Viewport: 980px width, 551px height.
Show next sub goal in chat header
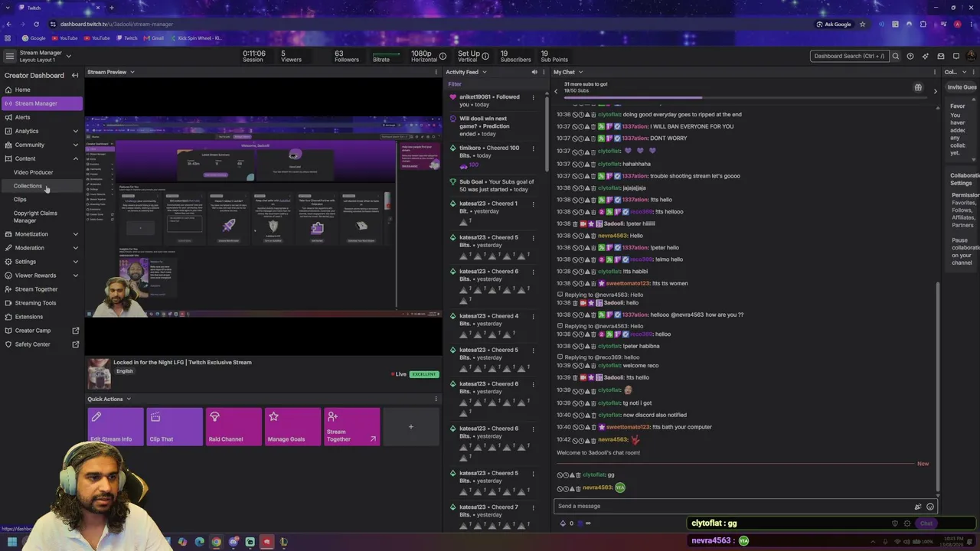pos(935,91)
